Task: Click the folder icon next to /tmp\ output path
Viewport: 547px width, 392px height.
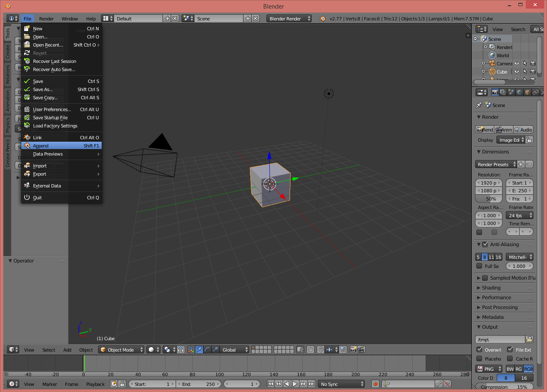Action: point(529,340)
